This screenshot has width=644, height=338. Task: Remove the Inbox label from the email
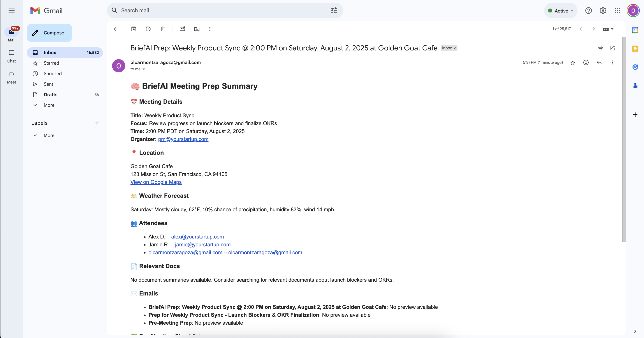[455, 48]
